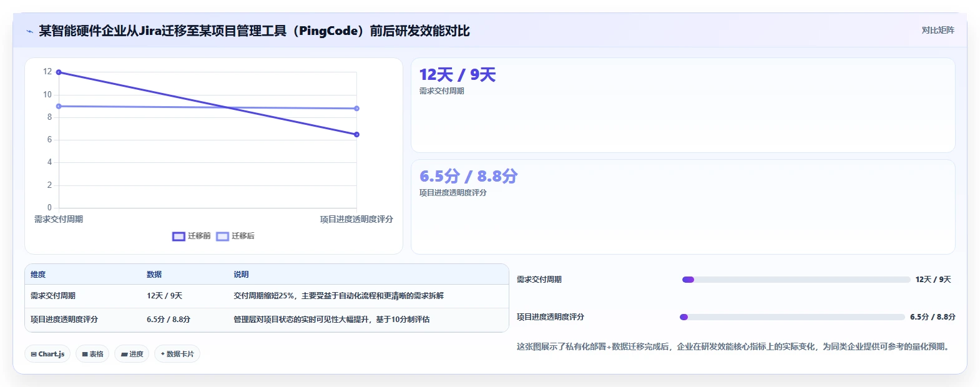Click table cell 12天 / 9天
Viewport: 980px width, 387px height.
(x=165, y=296)
